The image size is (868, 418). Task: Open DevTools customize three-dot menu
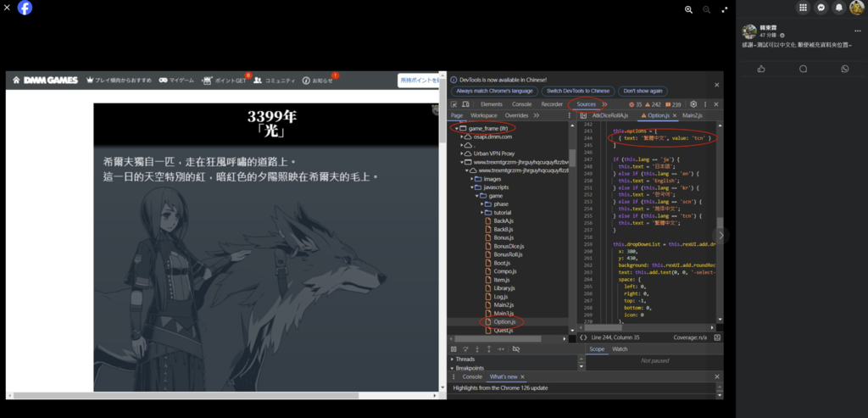click(x=705, y=104)
